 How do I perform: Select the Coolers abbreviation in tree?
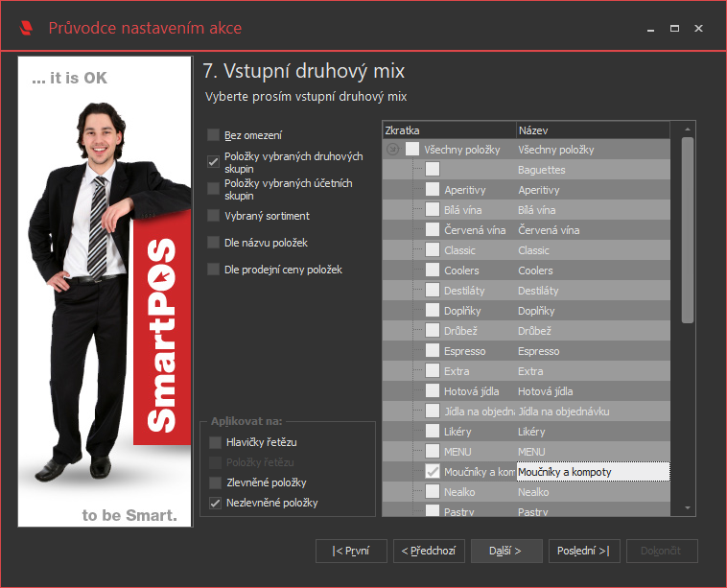pyautogui.click(x=461, y=270)
